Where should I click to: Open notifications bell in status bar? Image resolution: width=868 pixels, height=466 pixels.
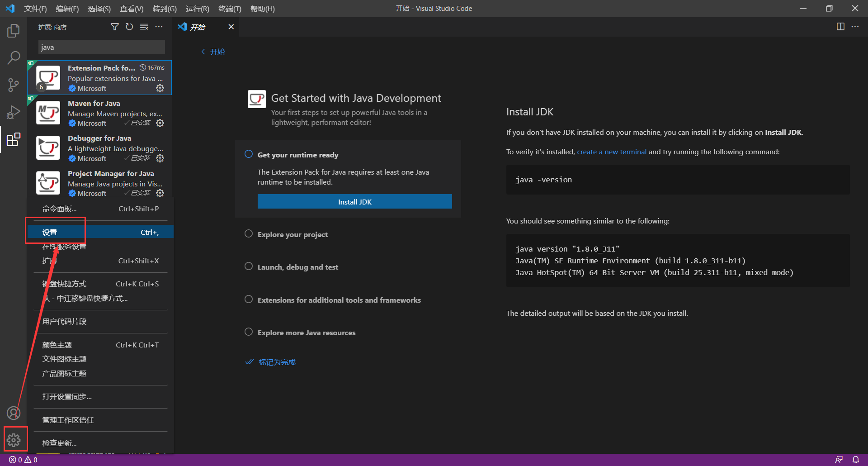pos(856,460)
